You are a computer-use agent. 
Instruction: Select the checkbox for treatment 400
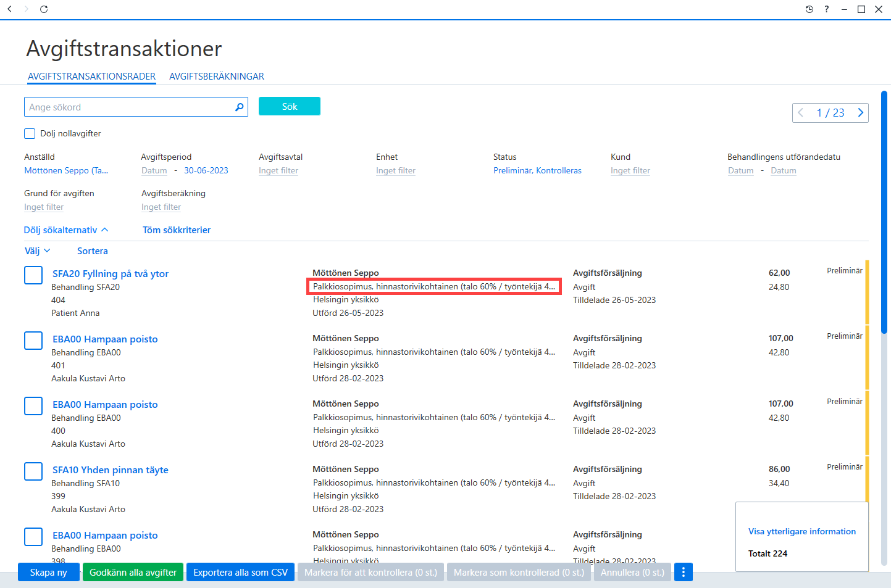33,406
